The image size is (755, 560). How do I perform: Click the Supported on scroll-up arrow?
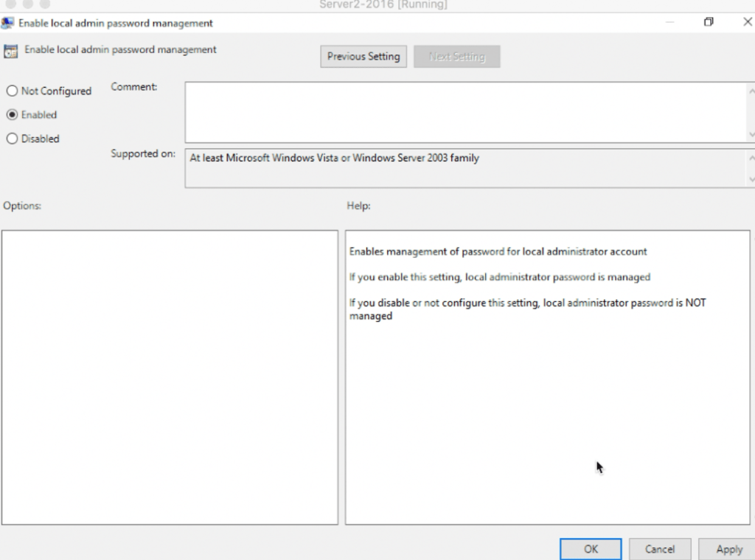click(752, 156)
